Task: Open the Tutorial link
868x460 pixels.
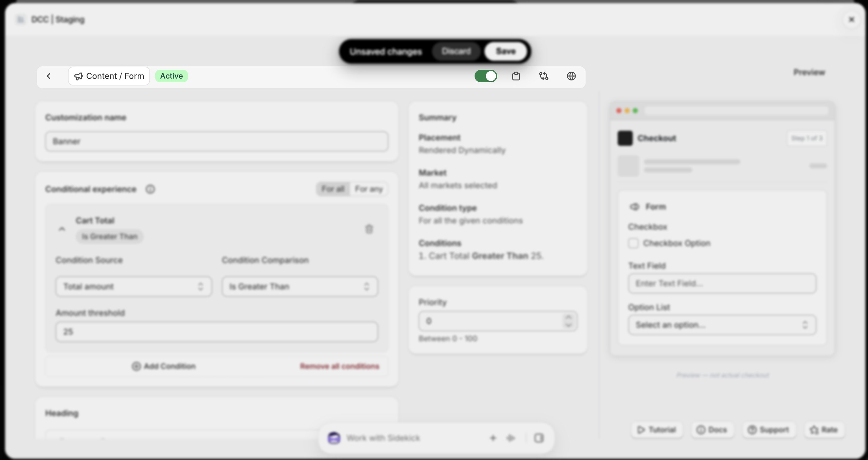Action: tap(656, 430)
